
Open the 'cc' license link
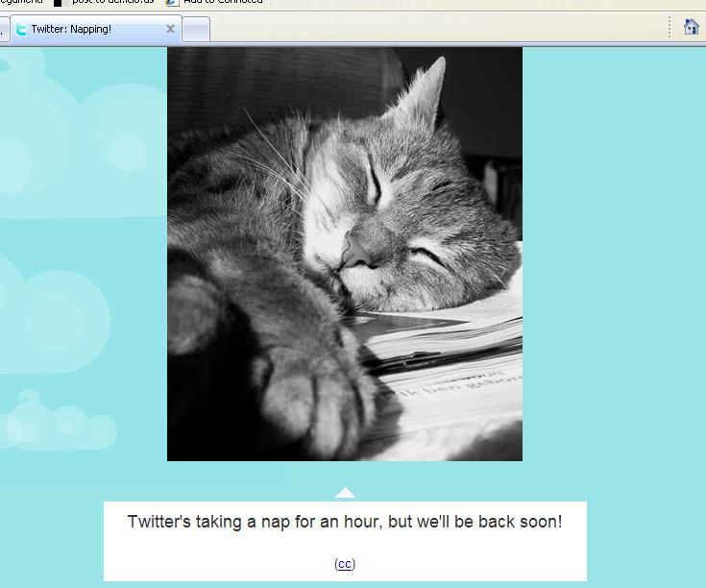(x=345, y=564)
